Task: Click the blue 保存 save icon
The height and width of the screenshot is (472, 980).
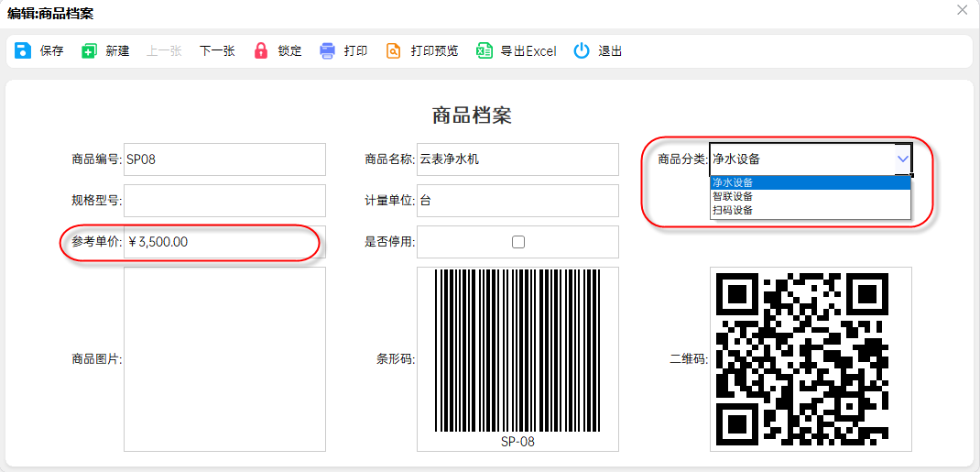Action: [x=23, y=51]
